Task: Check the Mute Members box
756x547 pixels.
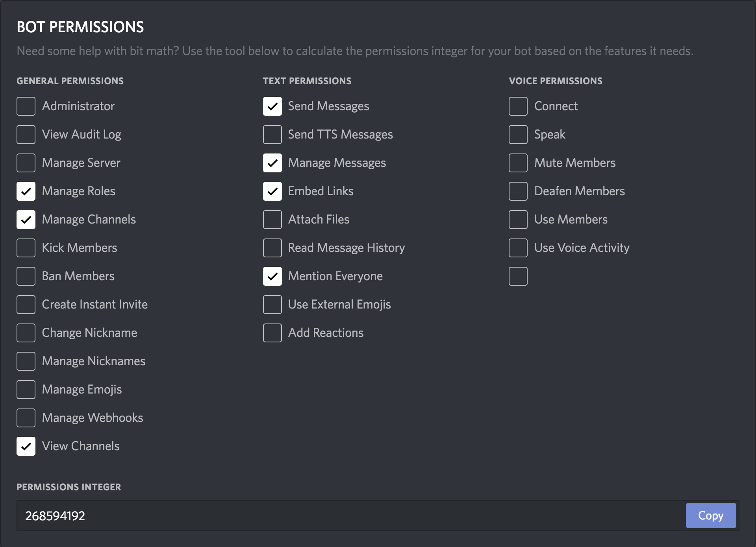Action: (518, 163)
